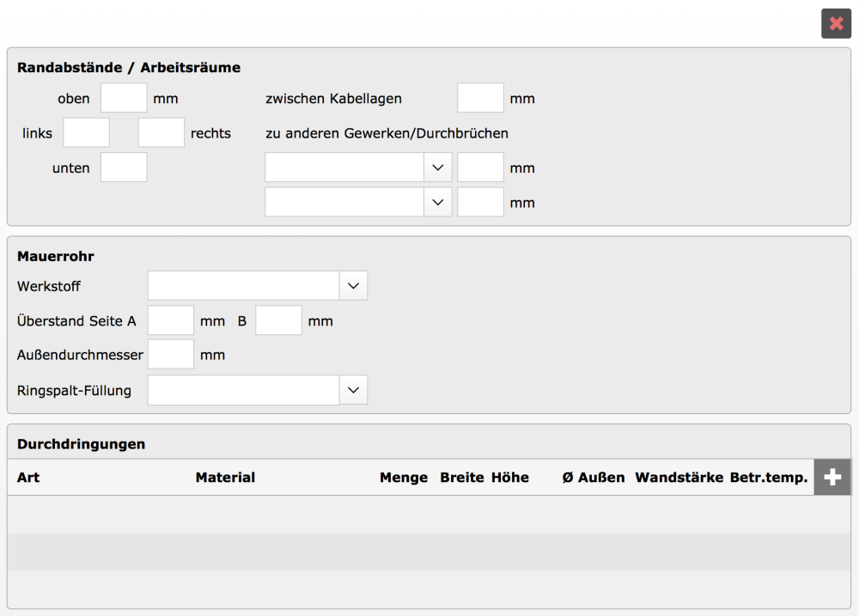Click the oben margin input field
The height and width of the screenshot is (616, 859).
click(124, 98)
